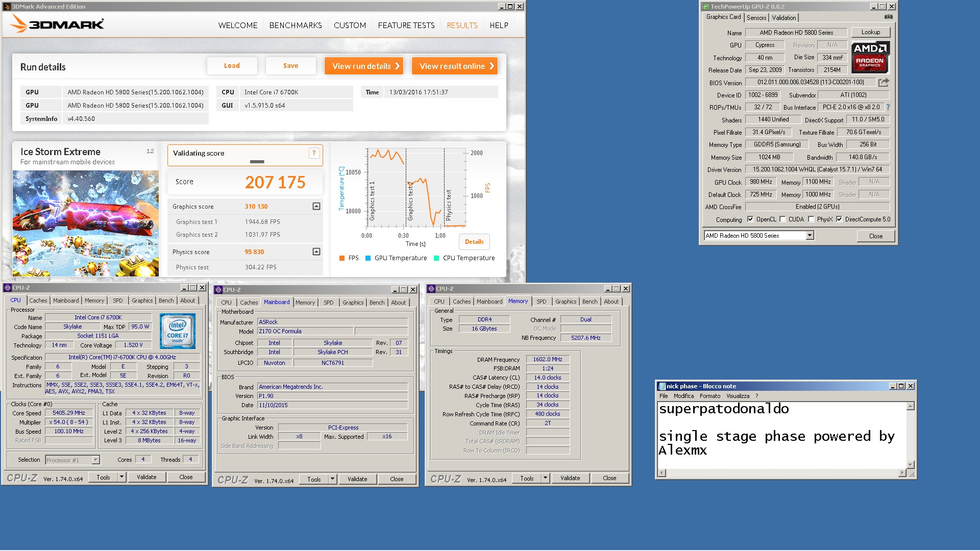The image size is (980, 551).
Task: Click View result online button
Action: coord(455,66)
